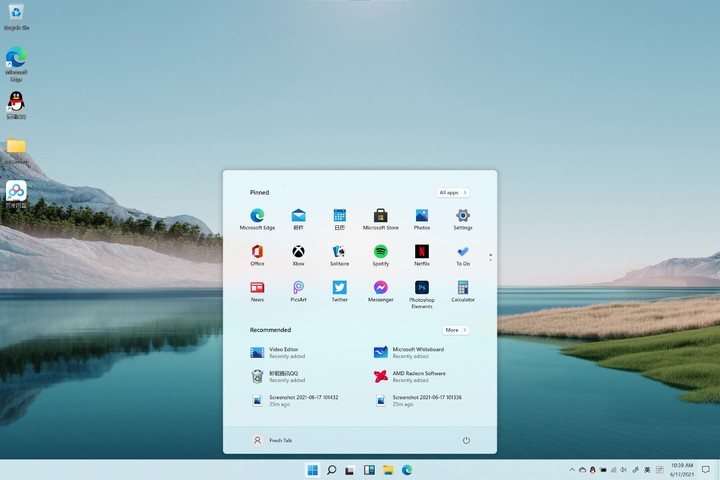Open the Recycle Bin on desktop
Screen dimensions: 720x480
click(x=16, y=14)
